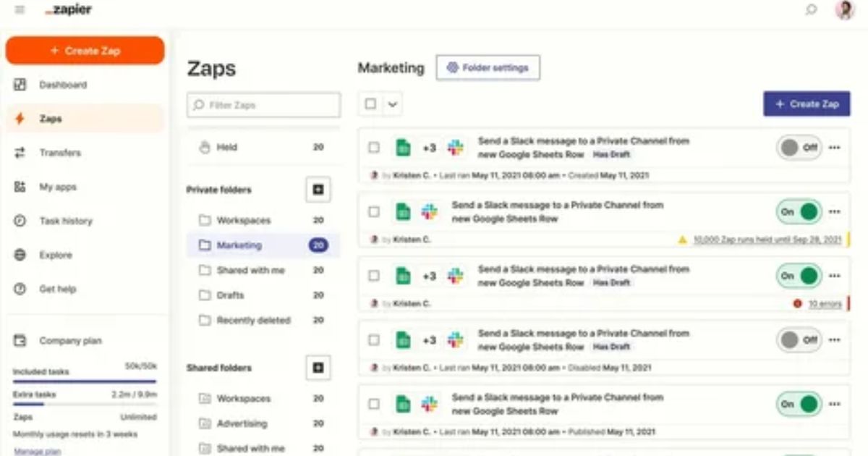Viewport: 868px width, 456px height.
Task: Turn off the switch of the 10,000 runs held Zap
Action: coord(799,211)
